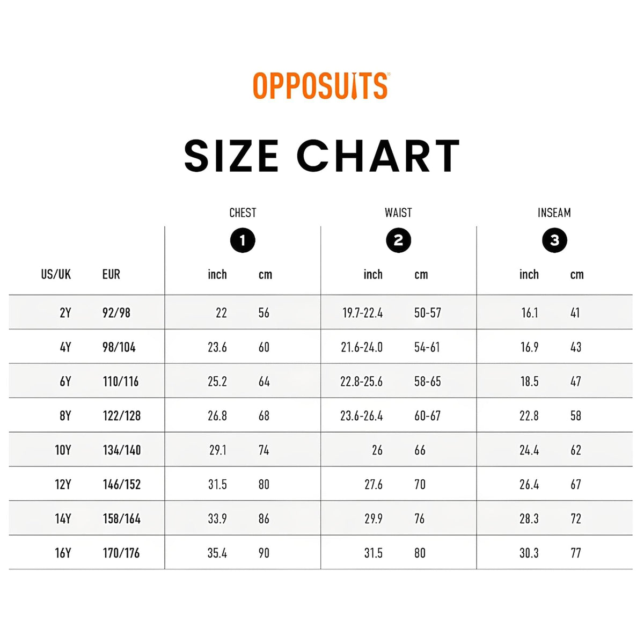Viewport: 644px width, 644px height.
Task: Select the 4Y size label
Action: [65, 347]
